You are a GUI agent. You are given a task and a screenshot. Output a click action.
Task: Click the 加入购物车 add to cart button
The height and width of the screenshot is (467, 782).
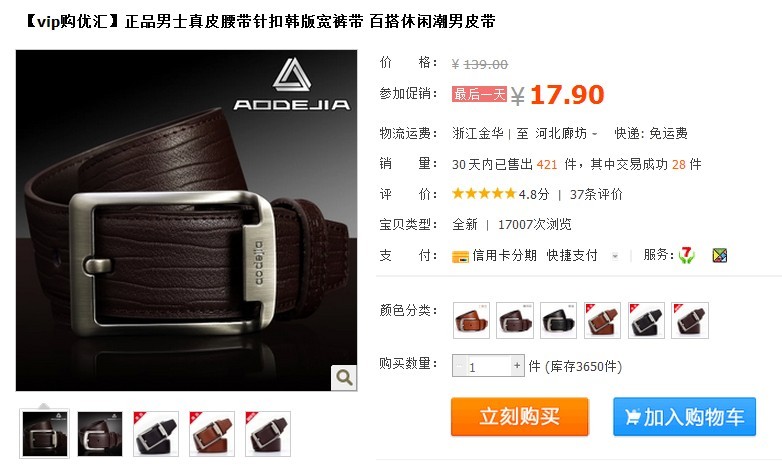tap(684, 417)
